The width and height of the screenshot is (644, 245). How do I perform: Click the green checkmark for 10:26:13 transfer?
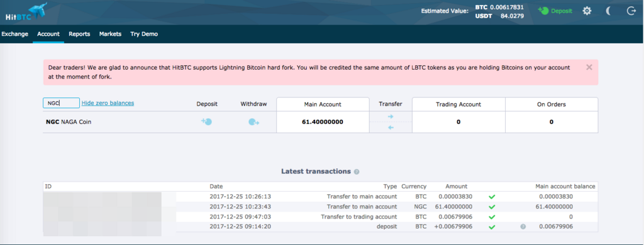point(492,197)
